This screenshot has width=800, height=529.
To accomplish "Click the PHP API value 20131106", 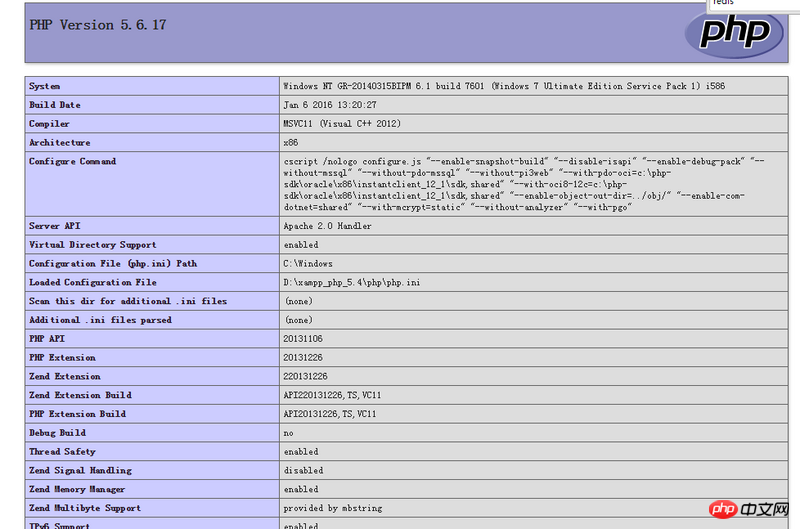I will pos(303,339).
